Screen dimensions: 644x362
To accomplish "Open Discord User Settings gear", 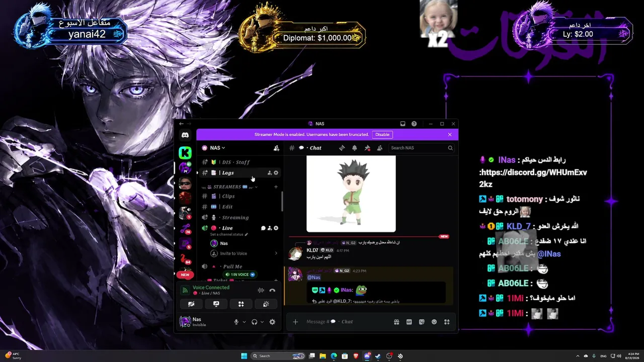I will (272, 322).
